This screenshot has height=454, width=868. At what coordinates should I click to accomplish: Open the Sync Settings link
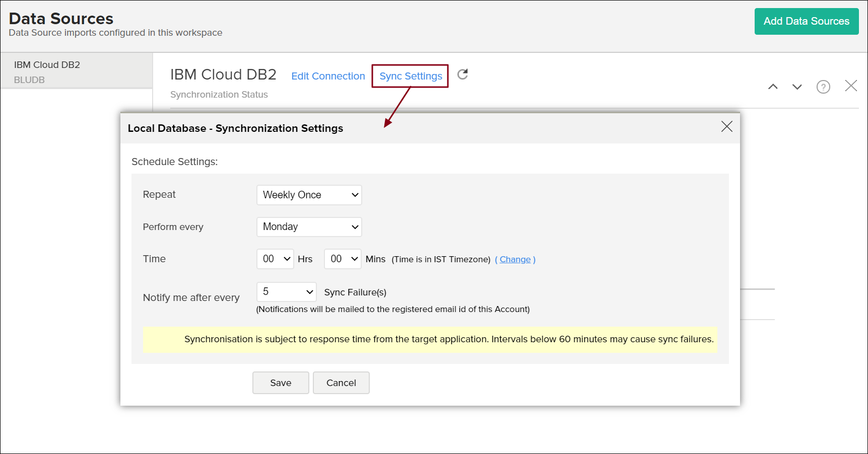[x=411, y=76]
